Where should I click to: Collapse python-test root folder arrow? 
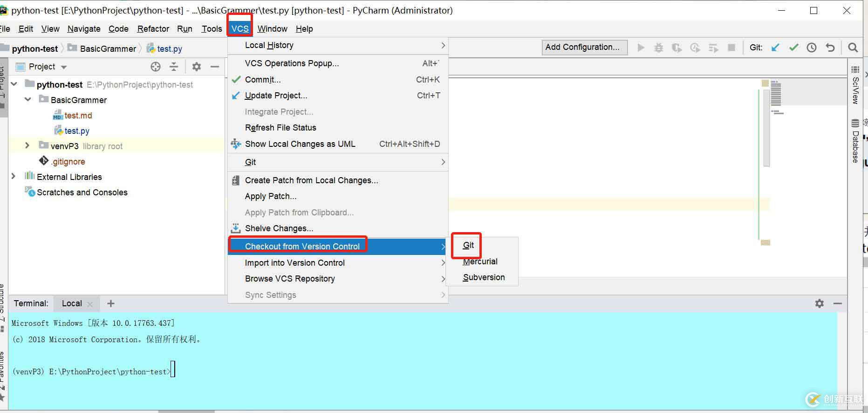tap(14, 84)
